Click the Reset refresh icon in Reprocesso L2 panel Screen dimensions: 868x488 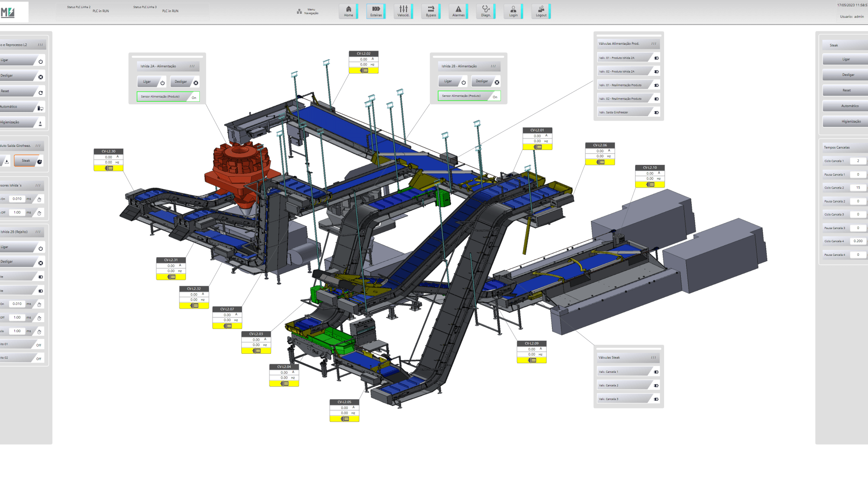(41, 93)
